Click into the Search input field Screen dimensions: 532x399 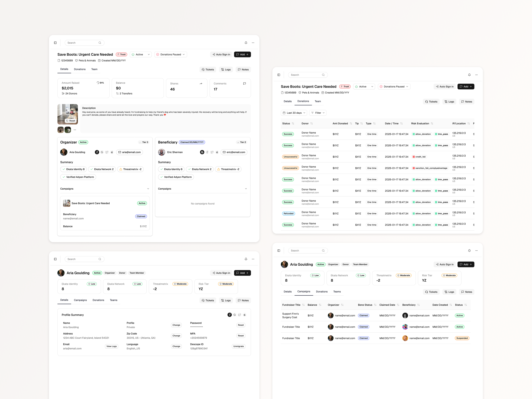(82, 43)
